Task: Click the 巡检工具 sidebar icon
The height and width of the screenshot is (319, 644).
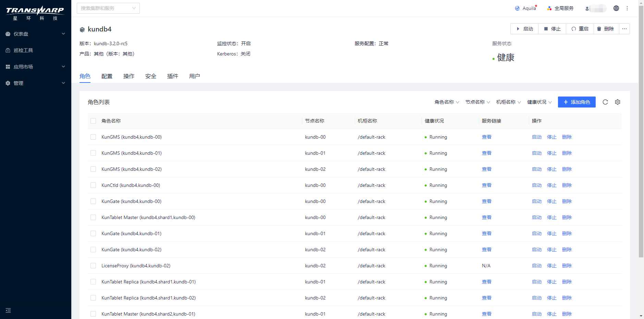Action: [x=8, y=50]
